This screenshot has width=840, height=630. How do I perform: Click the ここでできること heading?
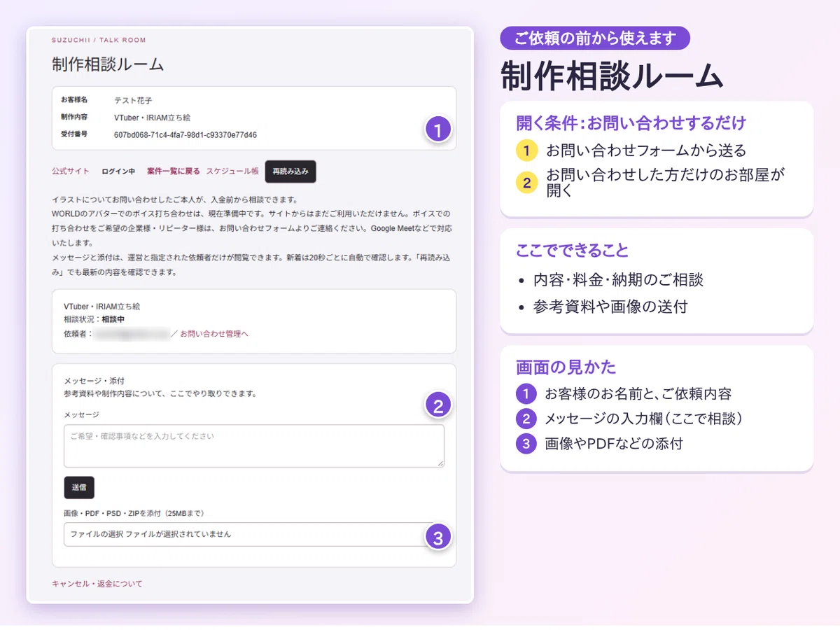(x=572, y=251)
